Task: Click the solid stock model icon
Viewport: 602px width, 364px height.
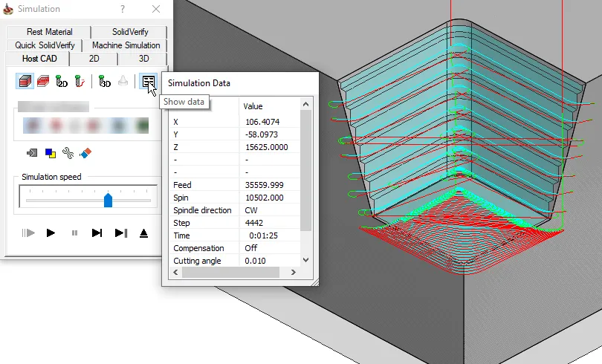Action: (x=25, y=82)
